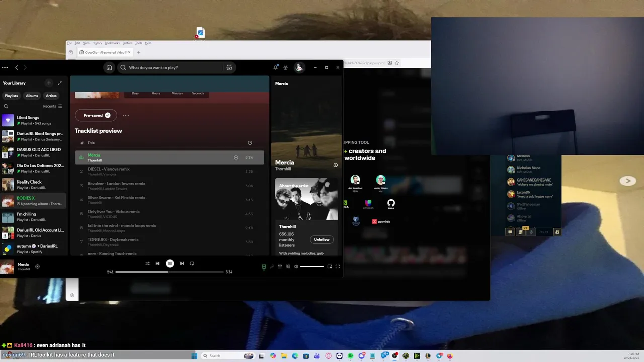Toggle shuffle playback
The image size is (644, 362).
tap(147, 263)
